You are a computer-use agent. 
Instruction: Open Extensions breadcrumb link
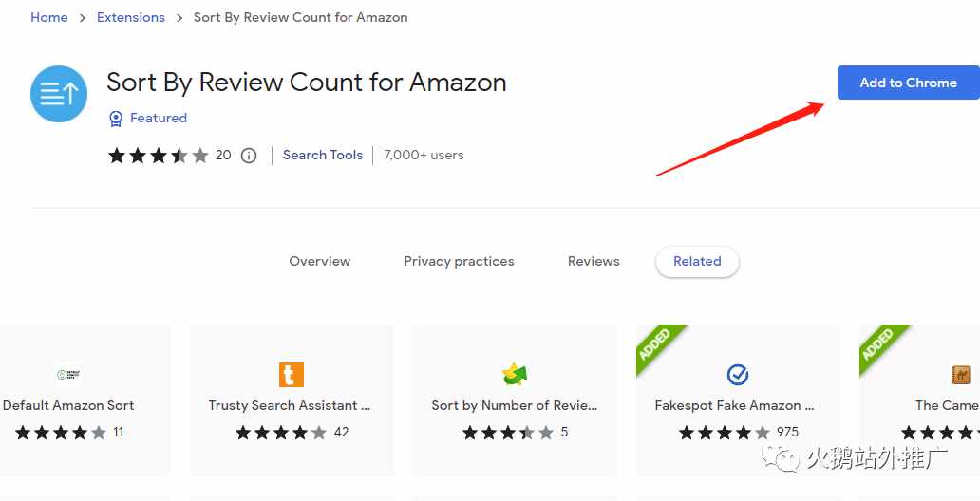click(x=131, y=17)
